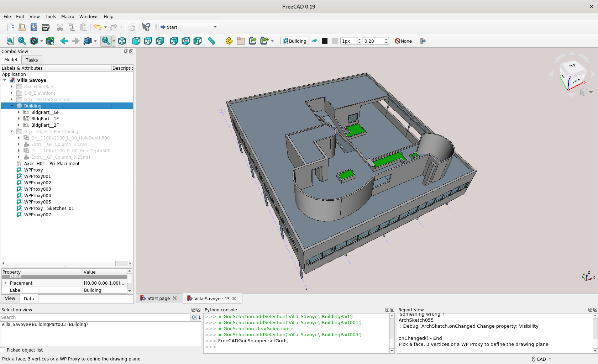The width and height of the screenshot is (598, 364).
Task: Toggle bounding box icon
Action: [50, 41]
